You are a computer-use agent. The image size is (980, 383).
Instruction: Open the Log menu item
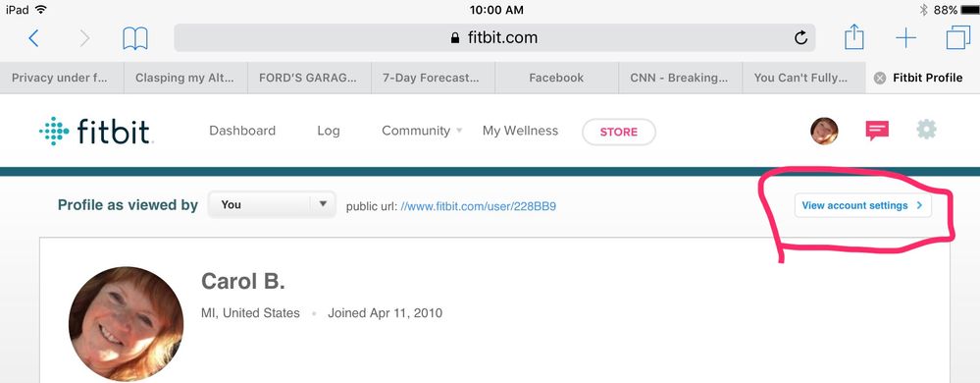click(328, 131)
